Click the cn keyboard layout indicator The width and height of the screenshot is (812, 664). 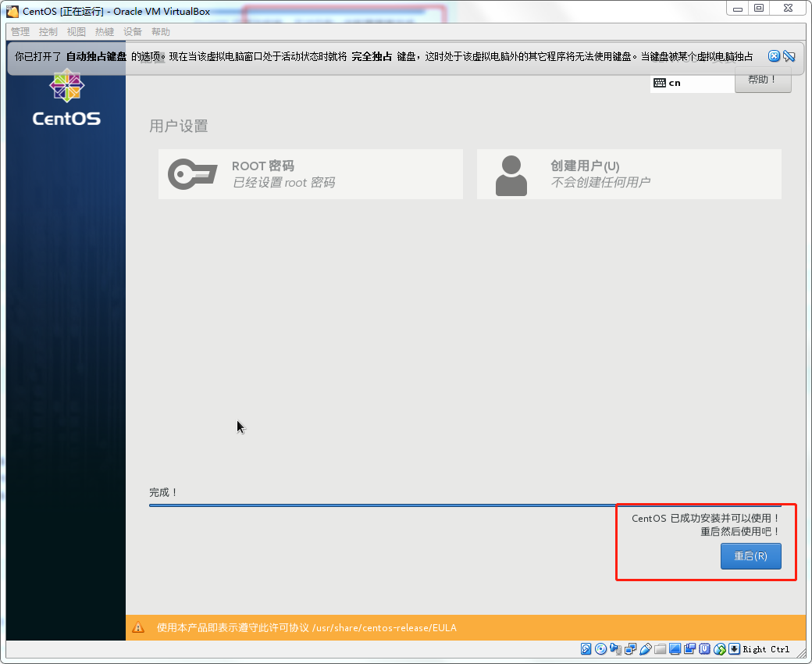pos(693,83)
